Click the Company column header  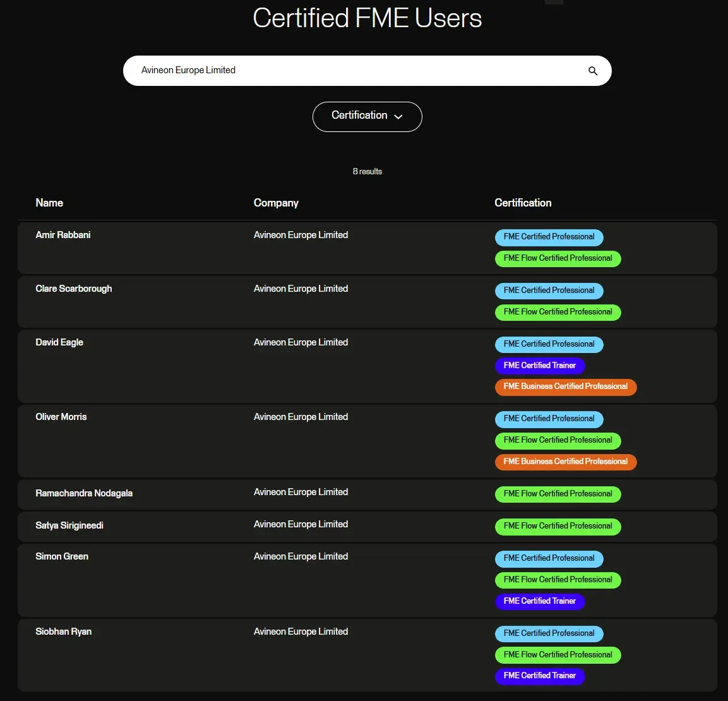[x=276, y=203]
